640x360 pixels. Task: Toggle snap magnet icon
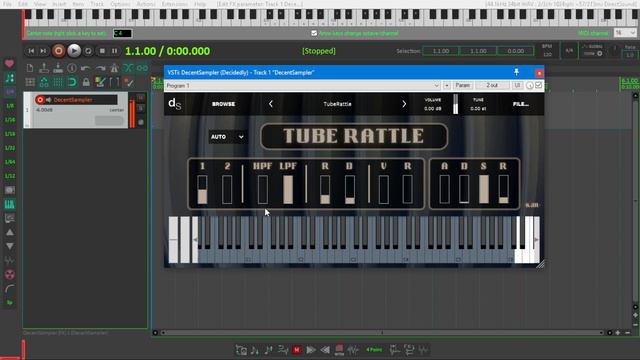pos(72,82)
